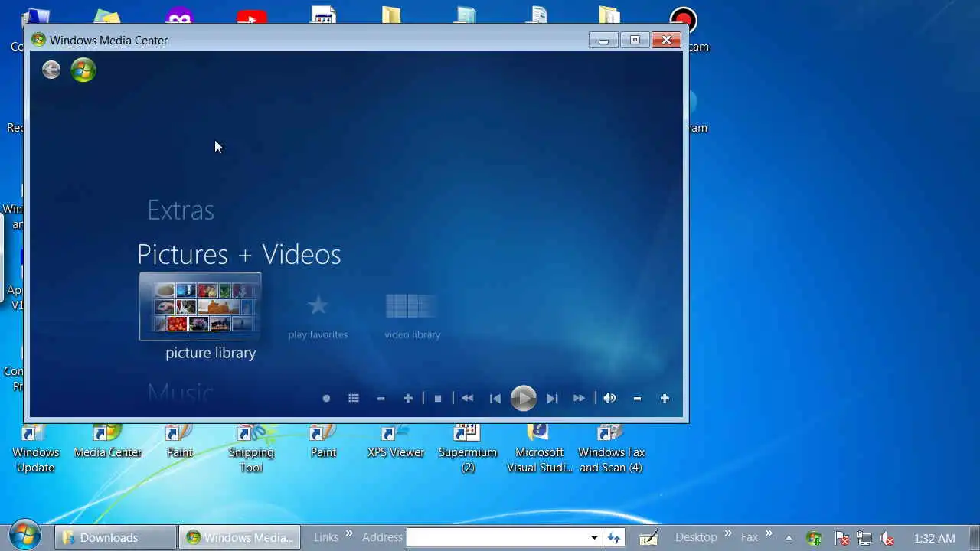
Task: Fast forward using the double right arrow
Action: coord(580,398)
